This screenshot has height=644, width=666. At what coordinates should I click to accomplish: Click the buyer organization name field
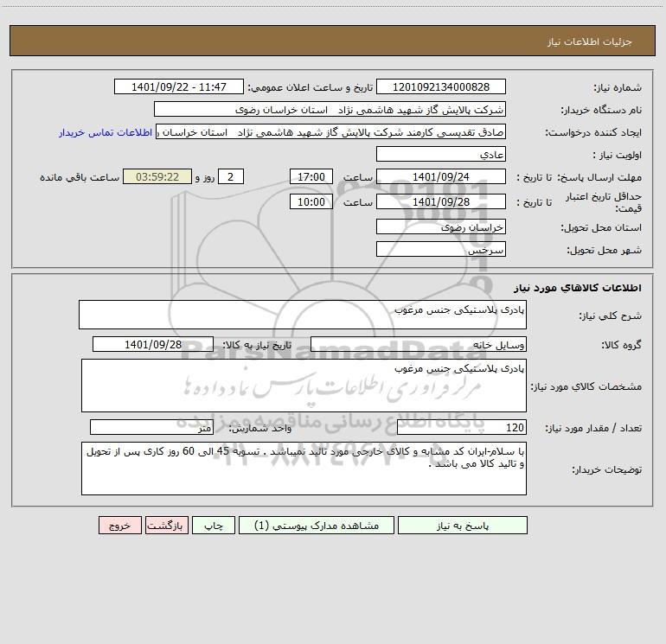(330, 109)
